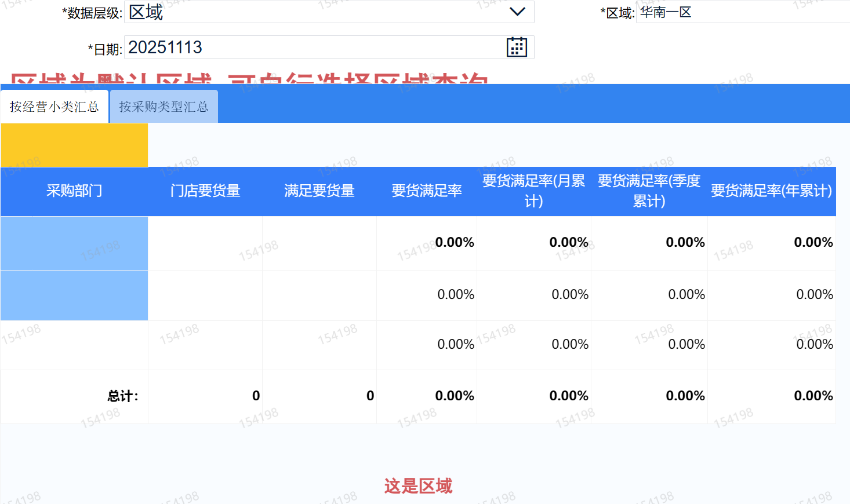
Task: Click the 要货满足率(年累计) column header
Action: pyautogui.click(x=772, y=191)
